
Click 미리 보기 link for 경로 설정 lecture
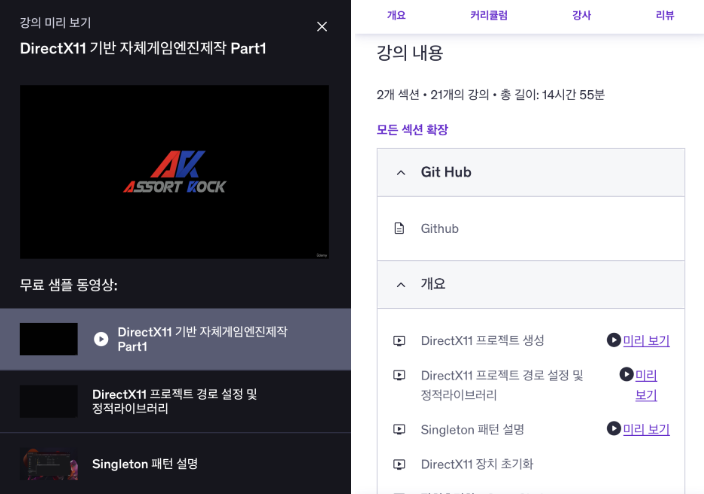click(646, 385)
